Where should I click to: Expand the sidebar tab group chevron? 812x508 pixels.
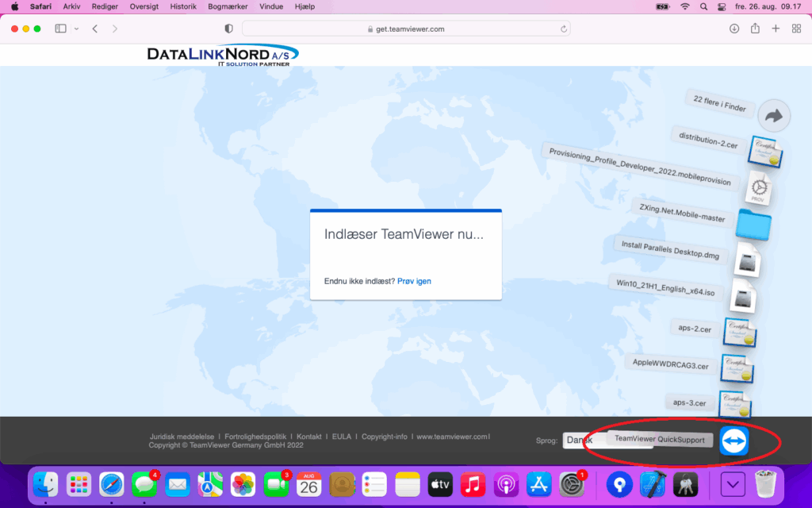click(76, 29)
